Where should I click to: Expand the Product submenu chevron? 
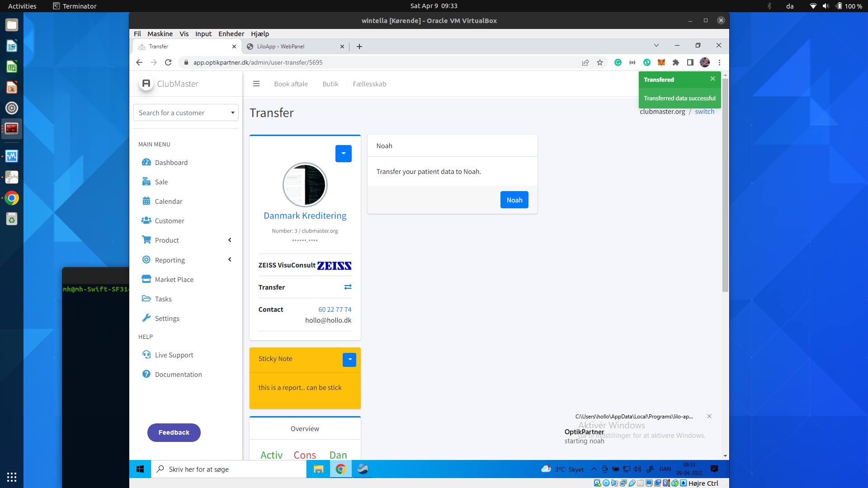coord(230,240)
